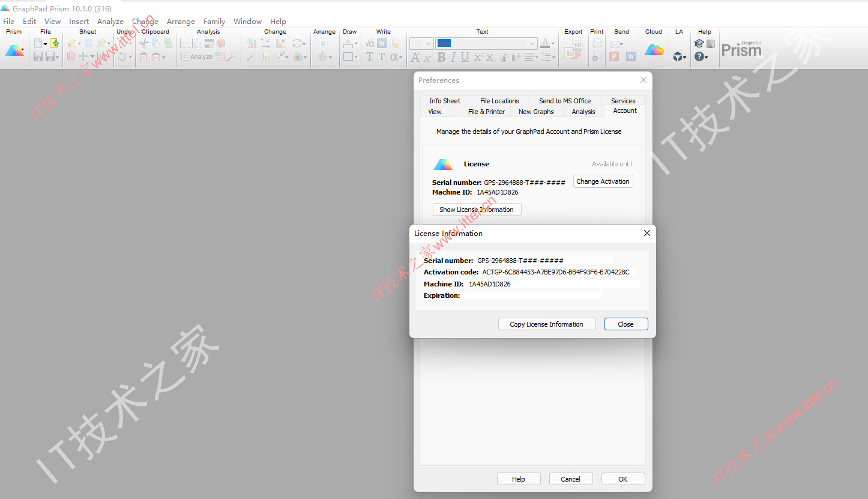Click Machine ID 1A45AD1D826 in License Information dialog

coord(490,284)
